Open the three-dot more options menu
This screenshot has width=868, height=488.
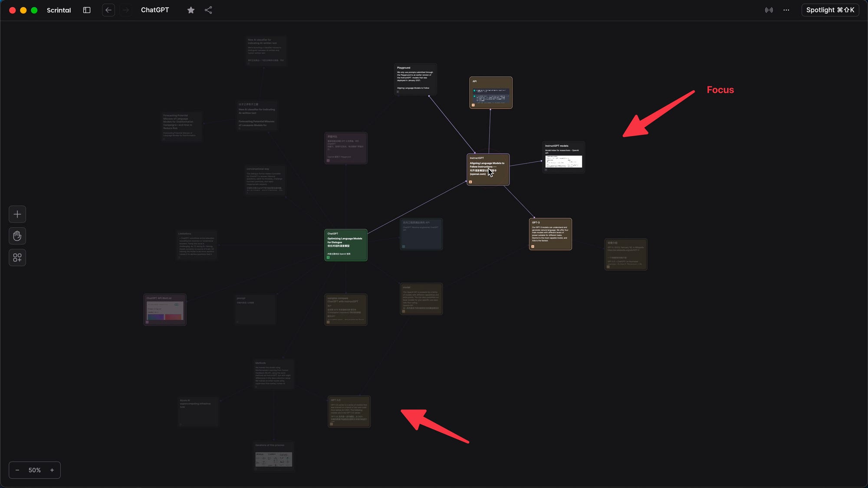[786, 10]
